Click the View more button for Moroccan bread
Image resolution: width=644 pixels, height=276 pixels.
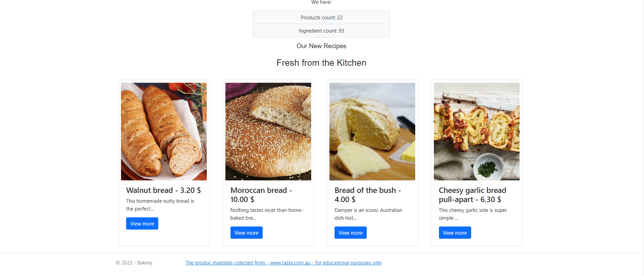click(x=246, y=233)
